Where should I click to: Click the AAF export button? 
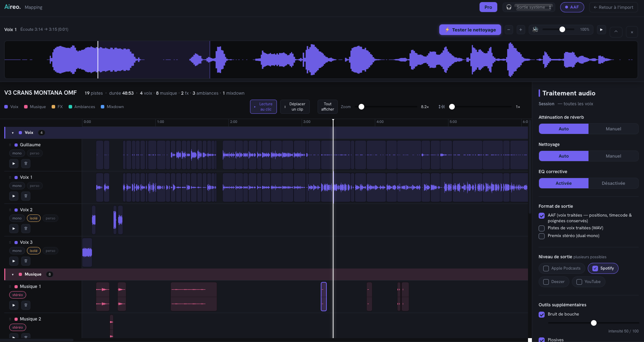572,7
